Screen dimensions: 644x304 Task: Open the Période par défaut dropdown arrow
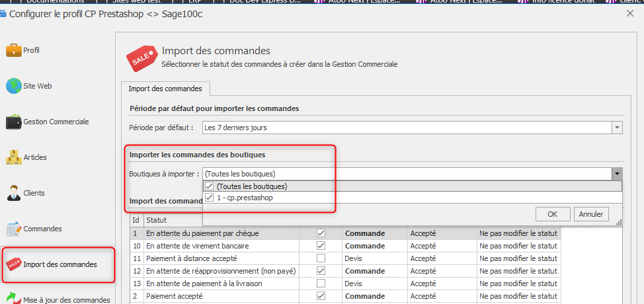click(617, 128)
